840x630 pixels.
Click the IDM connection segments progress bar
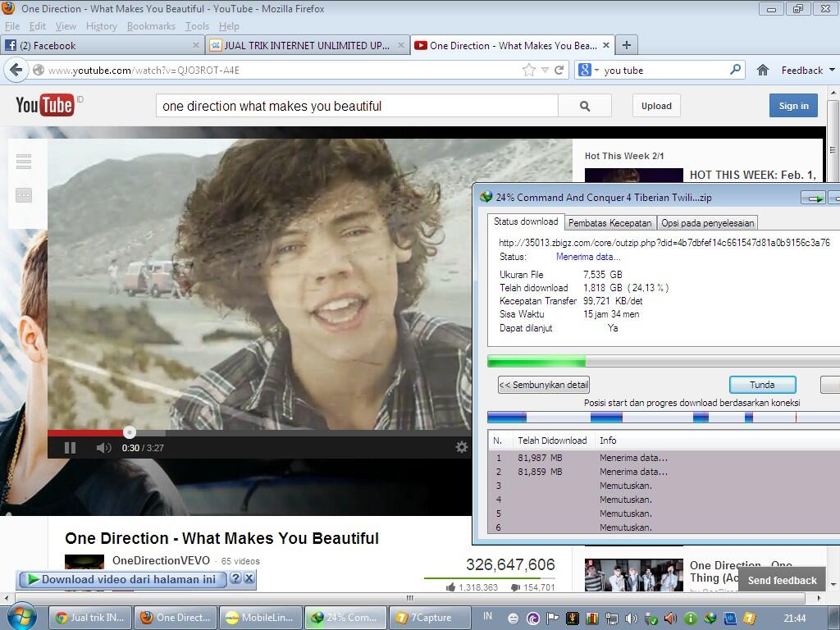click(664, 418)
